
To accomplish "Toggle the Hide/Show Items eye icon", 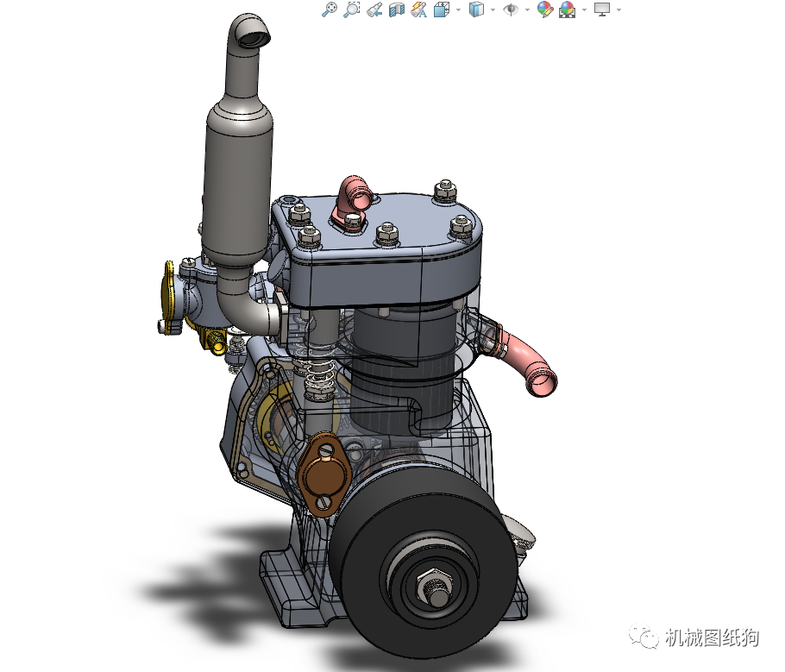I will 511,9.
